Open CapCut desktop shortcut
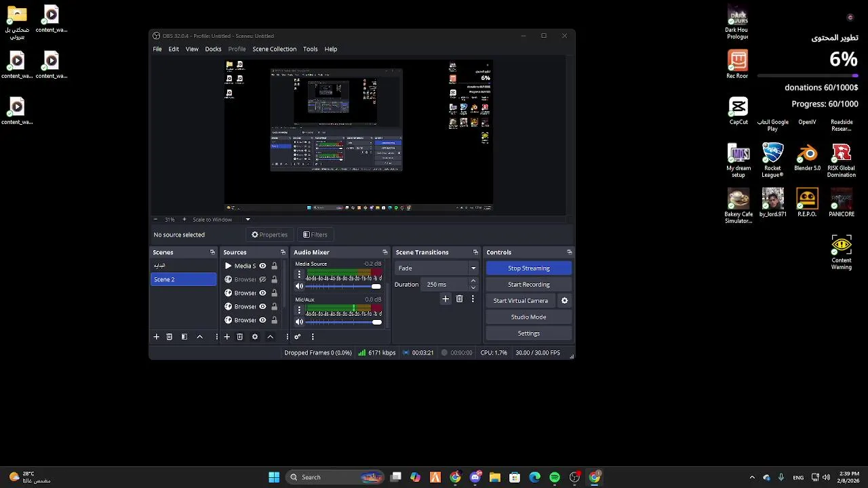 (738, 112)
